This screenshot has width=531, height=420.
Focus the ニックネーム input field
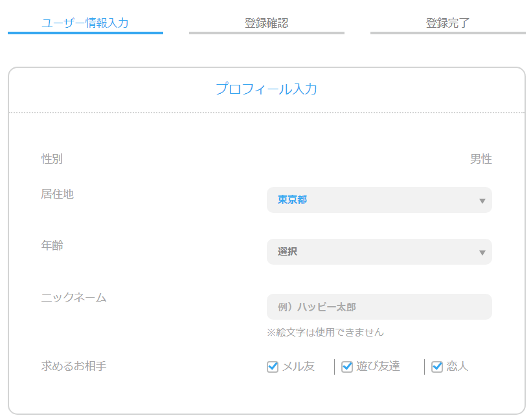coord(379,307)
